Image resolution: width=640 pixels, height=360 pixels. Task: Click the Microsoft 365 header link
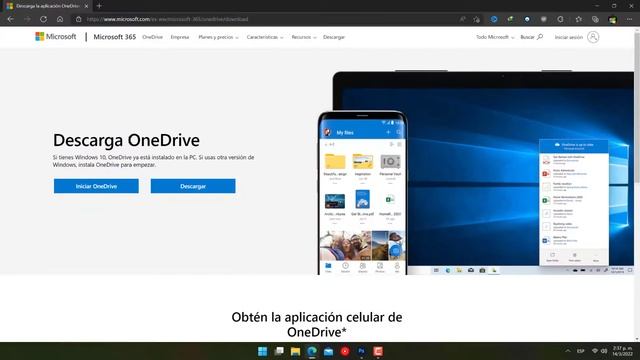click(x=115, y=37)
